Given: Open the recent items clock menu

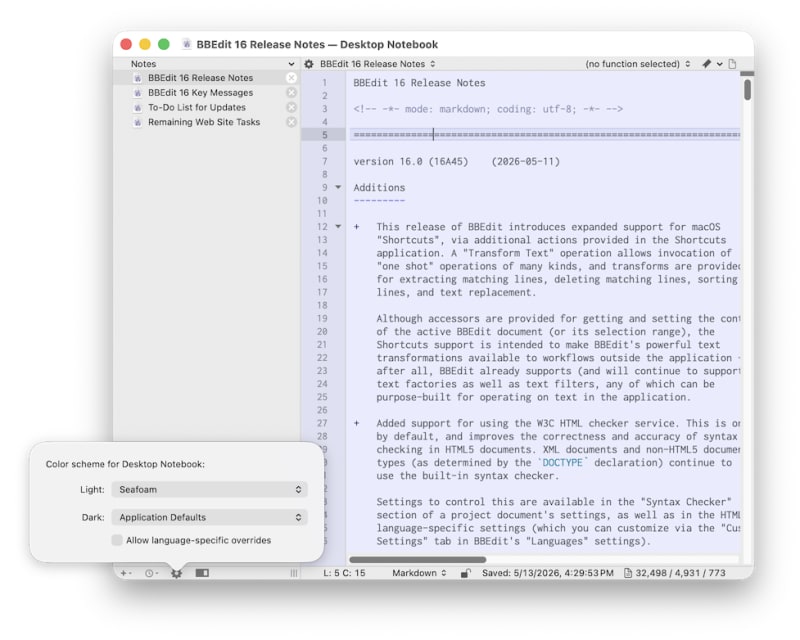Looking at the screenshot, I should (x=151, y=573).
